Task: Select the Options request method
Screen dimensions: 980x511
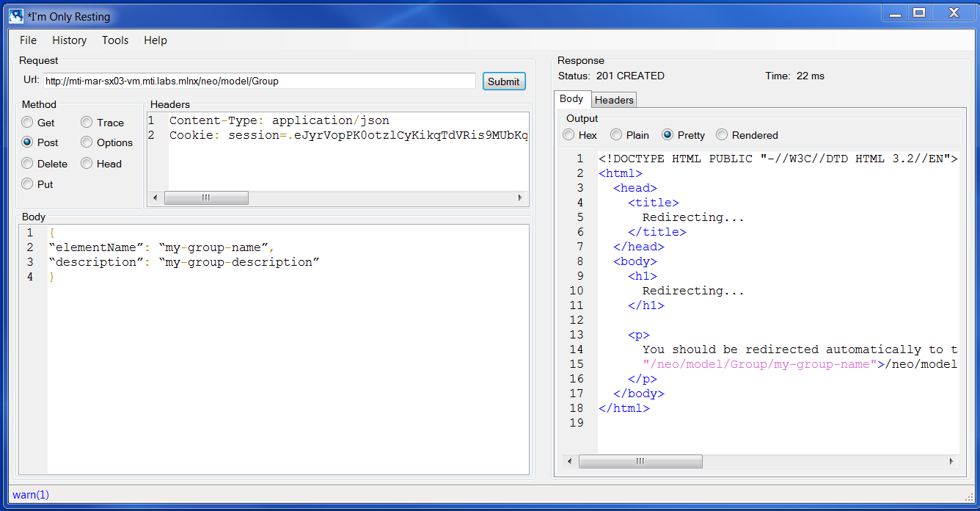Action: point(85,142)
